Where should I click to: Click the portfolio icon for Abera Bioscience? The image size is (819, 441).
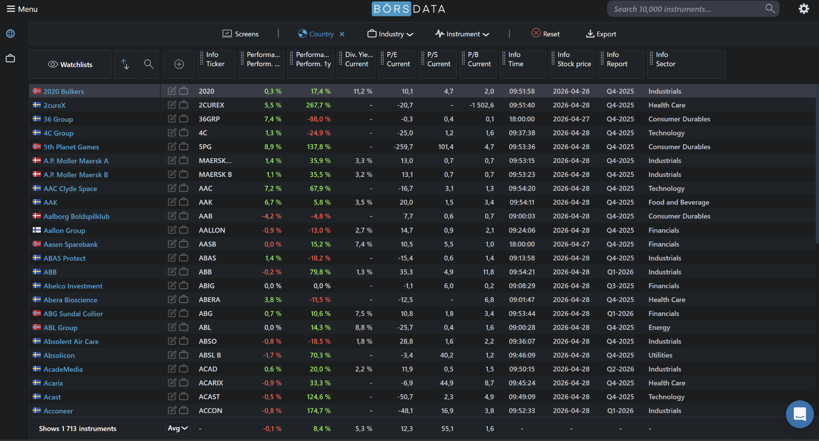tap(184, 299)
